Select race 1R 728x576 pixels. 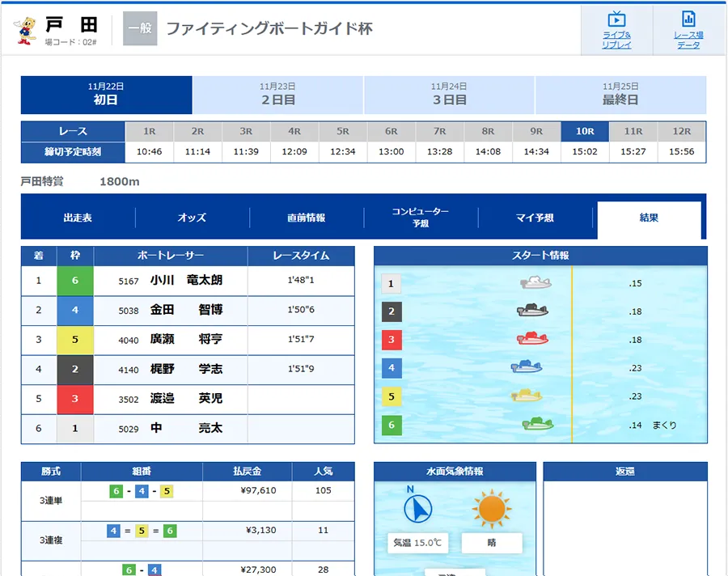pyautogui.click(x=149, y=131)
